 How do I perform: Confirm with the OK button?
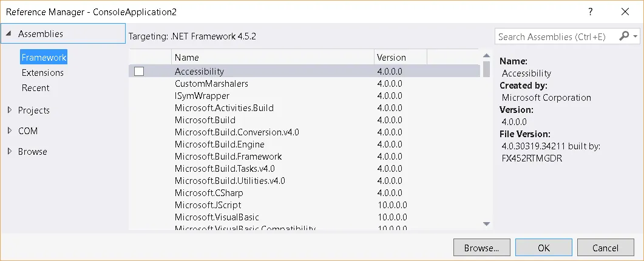[543, 248]
